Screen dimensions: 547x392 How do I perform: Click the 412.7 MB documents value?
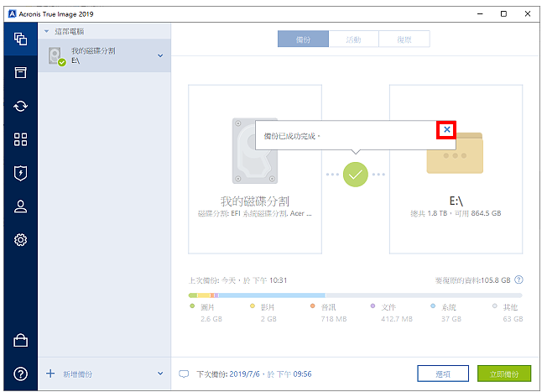397,319
